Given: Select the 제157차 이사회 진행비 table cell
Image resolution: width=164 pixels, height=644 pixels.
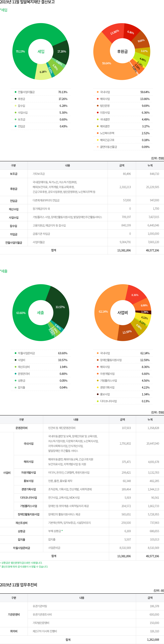Looking at the screenshot, I should click(x=45, y=631).
